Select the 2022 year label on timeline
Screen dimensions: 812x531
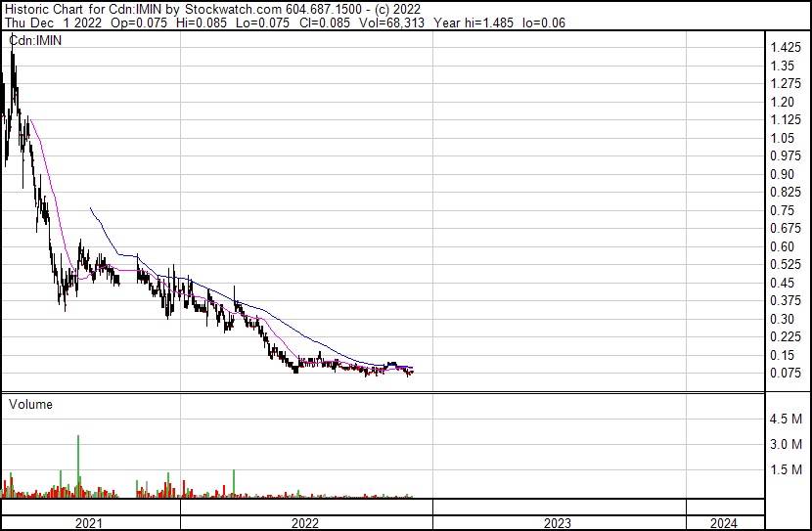click(x=305, y=523)
